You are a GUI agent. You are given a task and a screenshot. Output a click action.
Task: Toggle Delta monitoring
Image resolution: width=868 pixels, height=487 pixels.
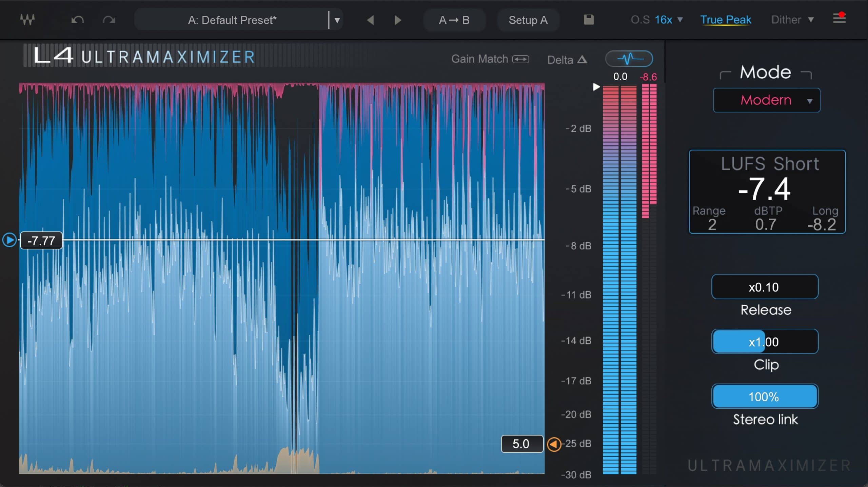point(567,60)
